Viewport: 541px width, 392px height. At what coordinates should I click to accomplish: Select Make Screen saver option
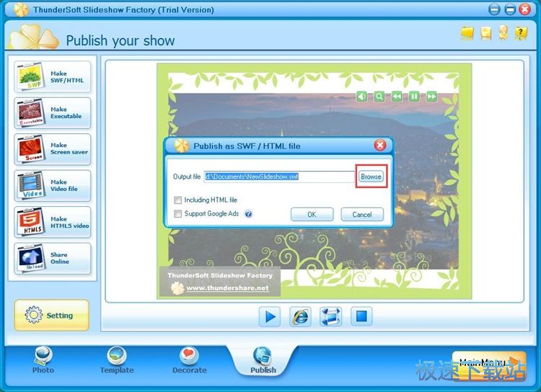53,149
